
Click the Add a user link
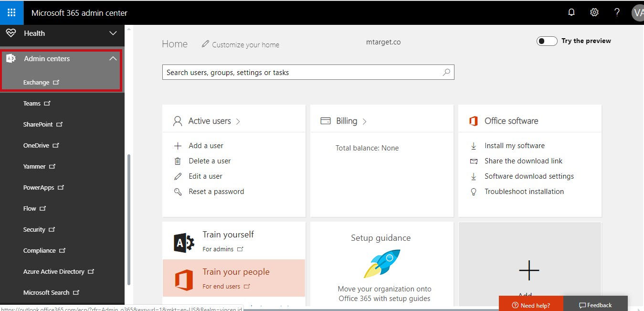(206, 146)
